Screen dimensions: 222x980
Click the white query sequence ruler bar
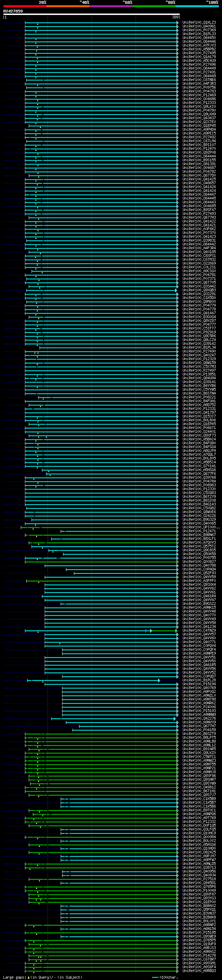(x=91, y=14)
